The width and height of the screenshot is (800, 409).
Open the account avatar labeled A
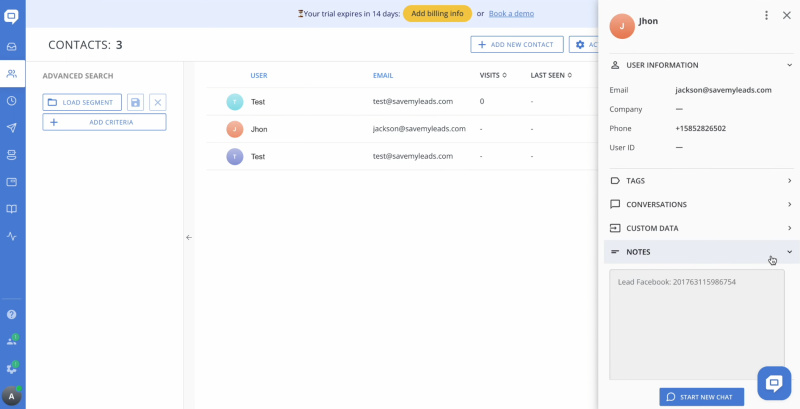[12, 396]
